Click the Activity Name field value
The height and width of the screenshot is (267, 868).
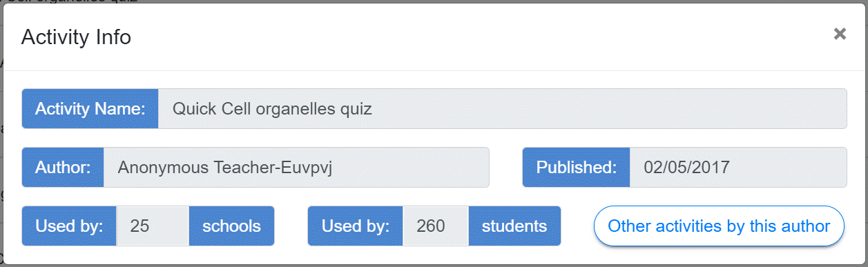click(x=503, y=108)
